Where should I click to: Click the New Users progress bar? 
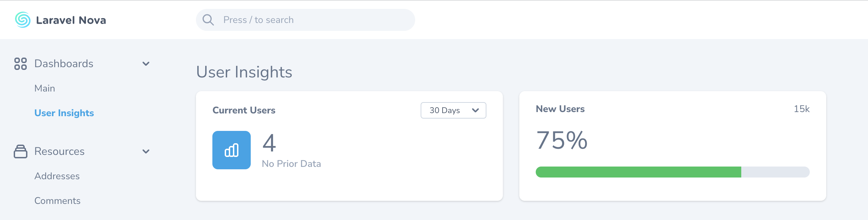[672, 172]
